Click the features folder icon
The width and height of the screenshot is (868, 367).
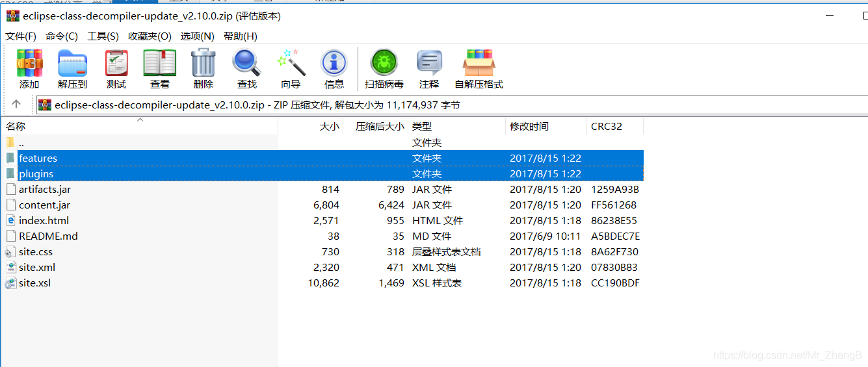10,158
